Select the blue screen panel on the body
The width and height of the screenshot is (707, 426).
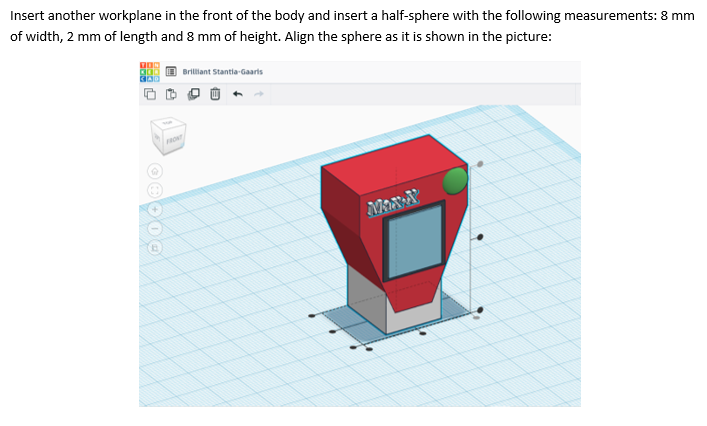tap(415, 242)
